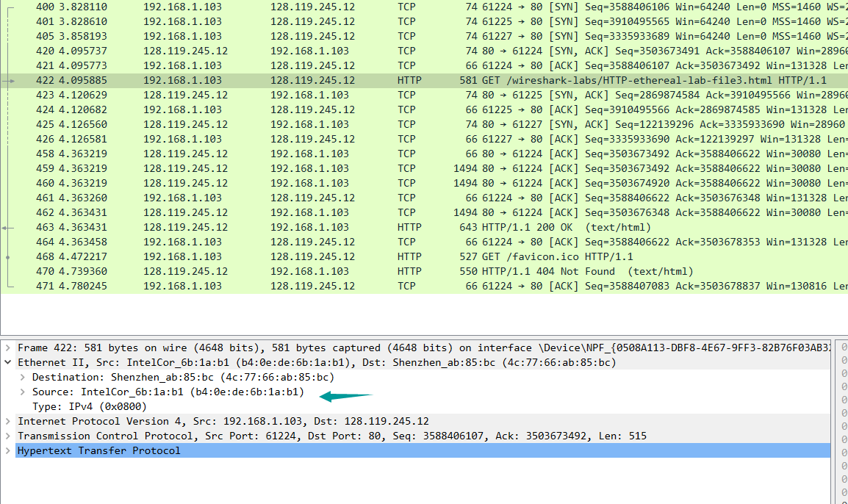Expand the Frame 422 details row
Screen dimensions: 848x504
pyautogui.click(x=8, y=348)
